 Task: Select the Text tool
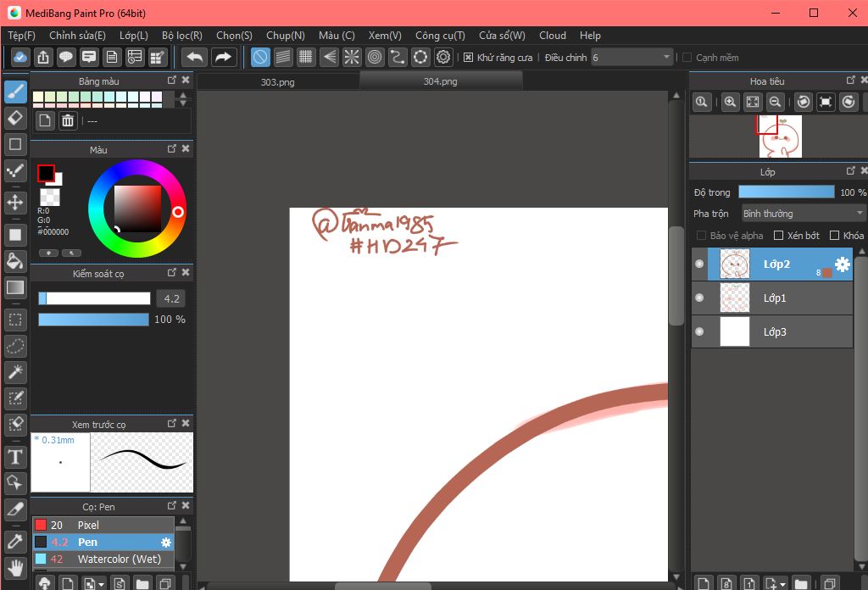pos(15,457)
